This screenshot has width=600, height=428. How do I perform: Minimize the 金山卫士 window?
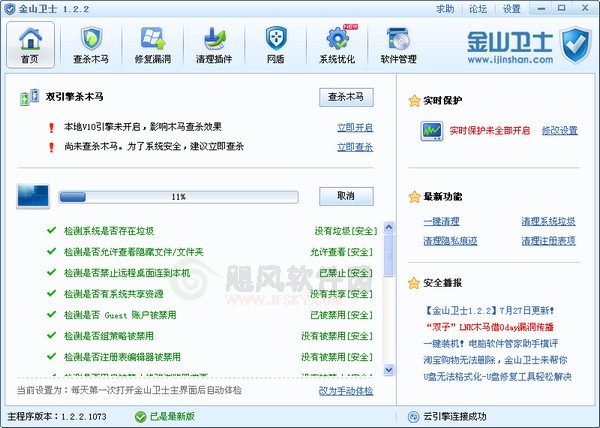[541, 8]
